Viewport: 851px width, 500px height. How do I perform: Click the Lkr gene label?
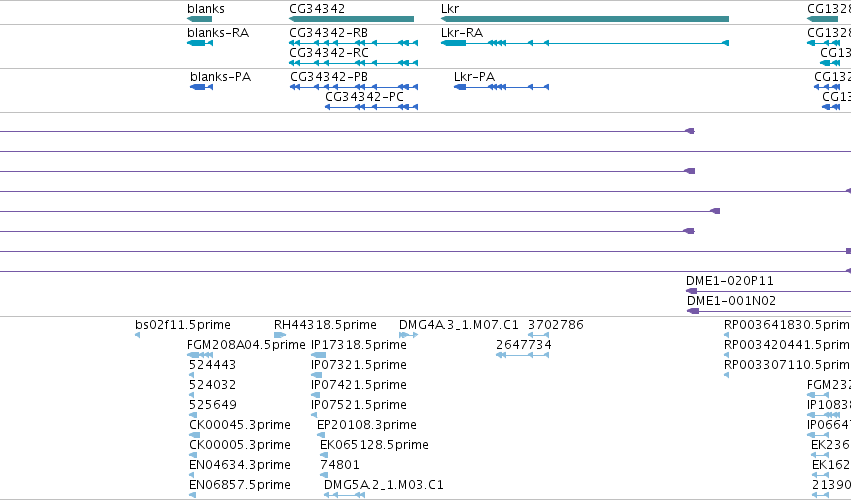click(450, 9)
